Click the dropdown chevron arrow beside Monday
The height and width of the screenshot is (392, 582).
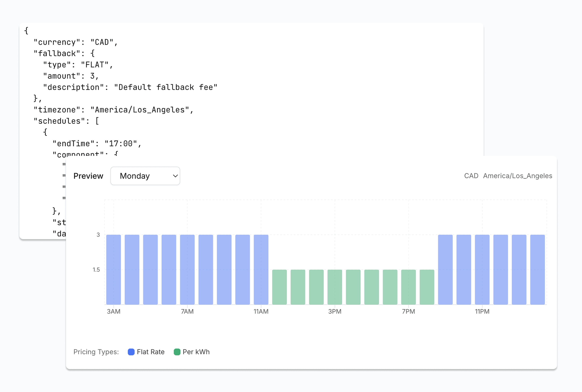pyautogui.click(x=175, y=176)
